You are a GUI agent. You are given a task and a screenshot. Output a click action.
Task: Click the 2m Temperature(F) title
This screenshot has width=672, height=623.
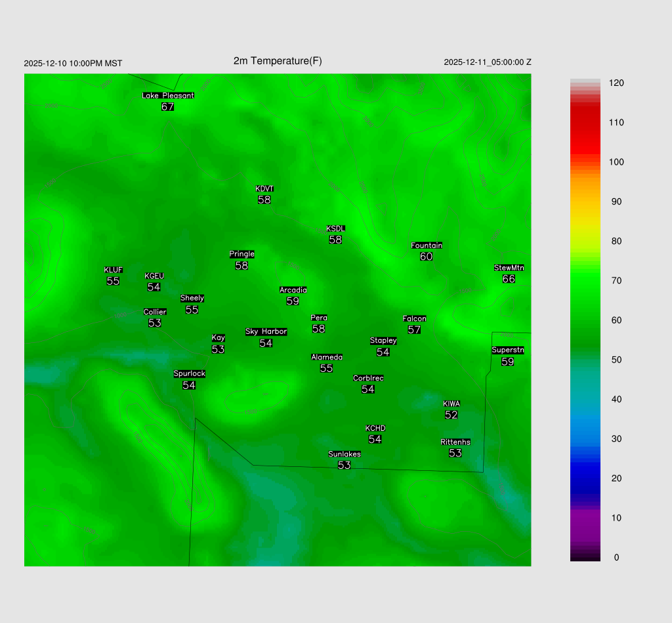click(x=278, y=61)
